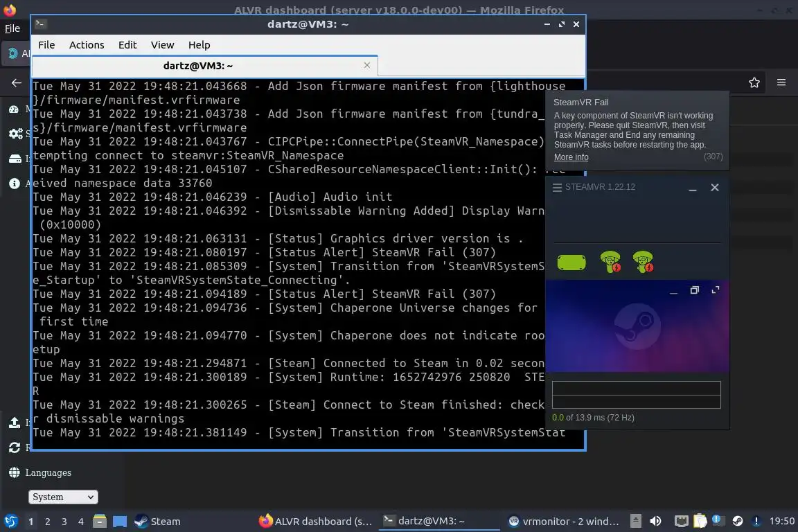Open the Steam launcher in the taskbar

[x=157, y=522]
